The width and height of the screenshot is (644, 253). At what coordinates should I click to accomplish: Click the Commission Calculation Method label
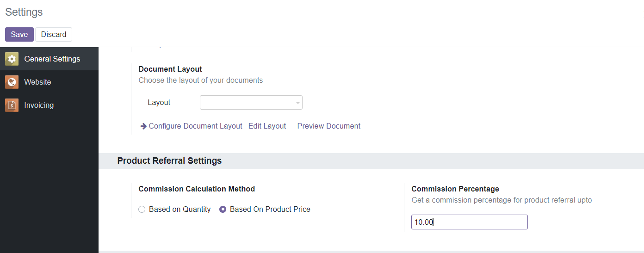[197, 189]
